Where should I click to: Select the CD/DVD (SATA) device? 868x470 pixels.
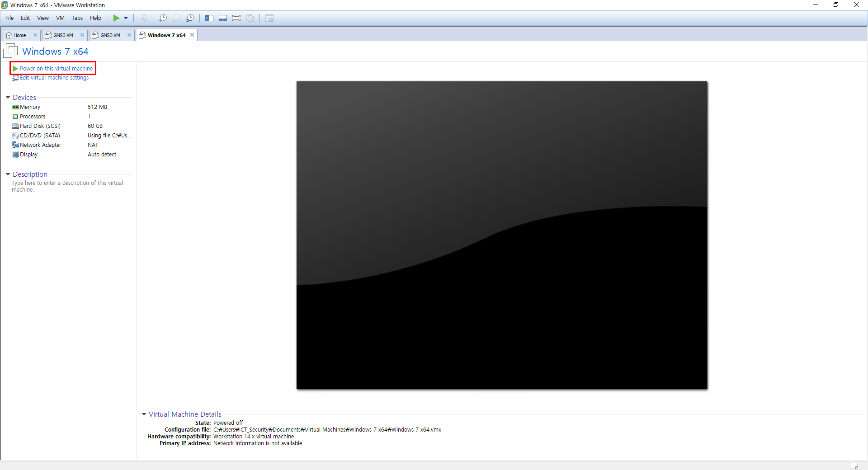(x=71, y=136)
